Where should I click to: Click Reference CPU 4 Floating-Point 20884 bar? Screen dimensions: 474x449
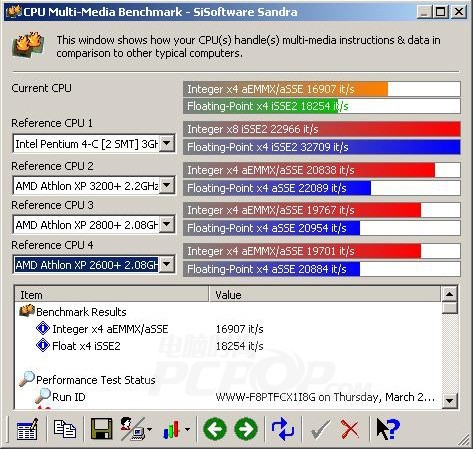(322, 269)
